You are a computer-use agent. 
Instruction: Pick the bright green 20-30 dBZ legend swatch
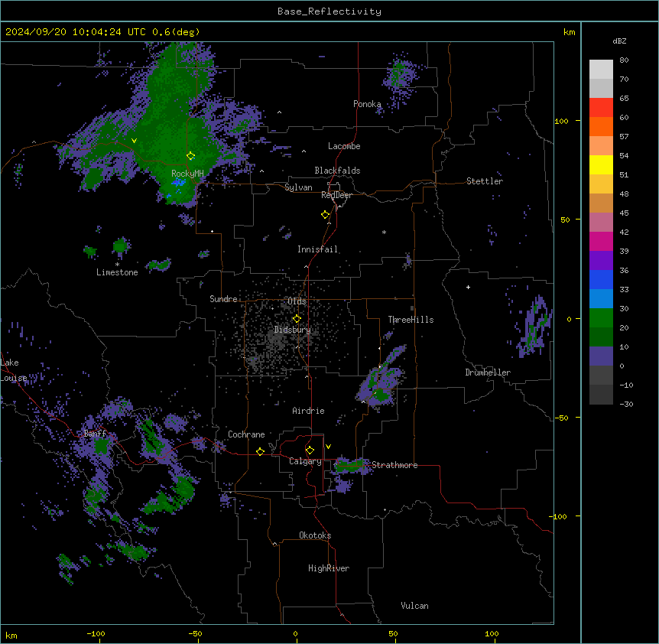(x=601, y=318)
